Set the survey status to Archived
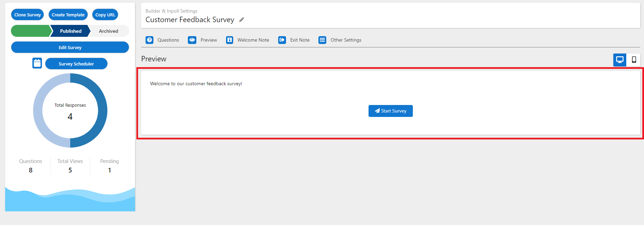The height and width of the screenshot is (225, 644). (x=108, y=31)
